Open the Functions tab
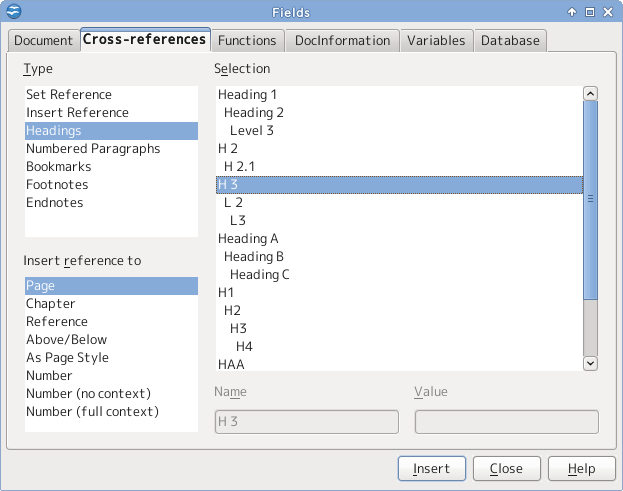Viewport: 623px width, 491px height. click(247, 41)
